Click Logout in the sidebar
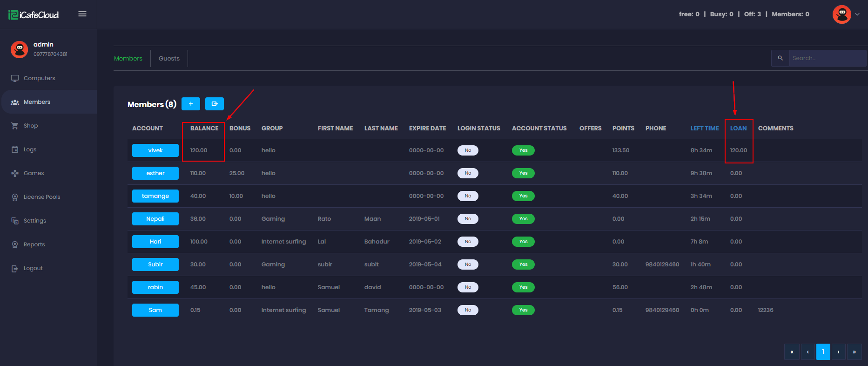This screenshot has width=868, height=366. click(33, 268)
